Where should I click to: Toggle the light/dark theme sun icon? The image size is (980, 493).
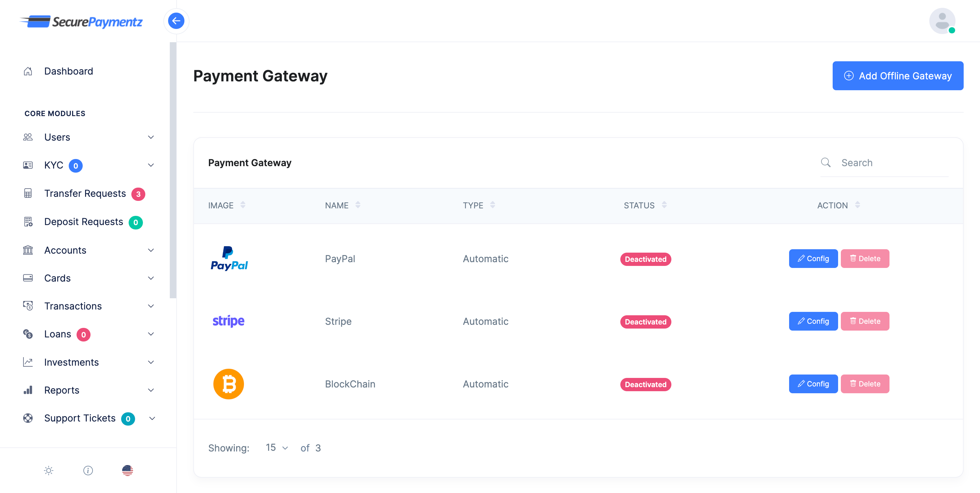[x=49, y=471]
